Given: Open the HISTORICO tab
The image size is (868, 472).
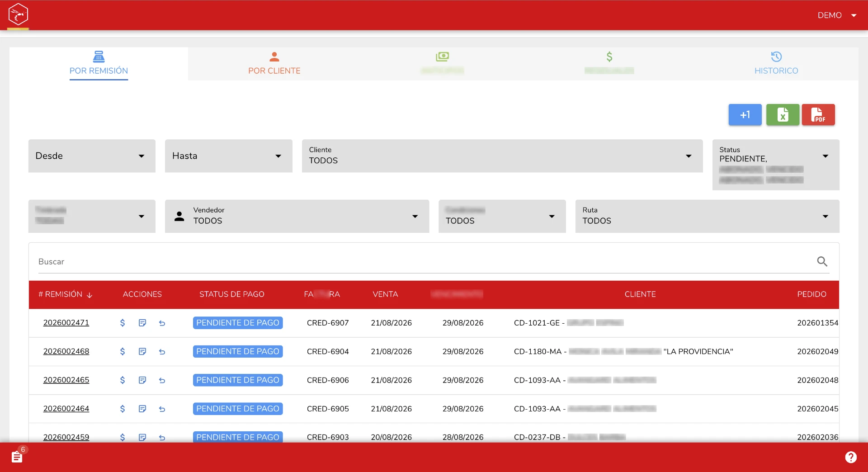Looking at the screenshot, I should [776, 64].
